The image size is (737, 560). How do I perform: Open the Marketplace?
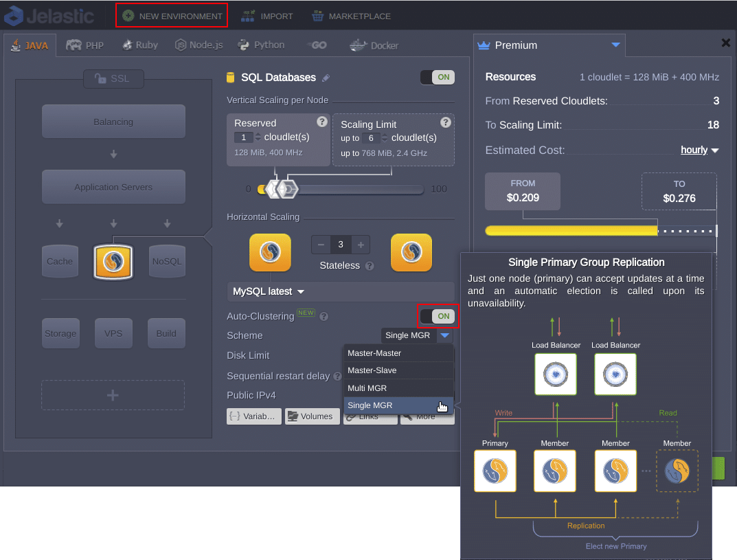tap(351, 16)
